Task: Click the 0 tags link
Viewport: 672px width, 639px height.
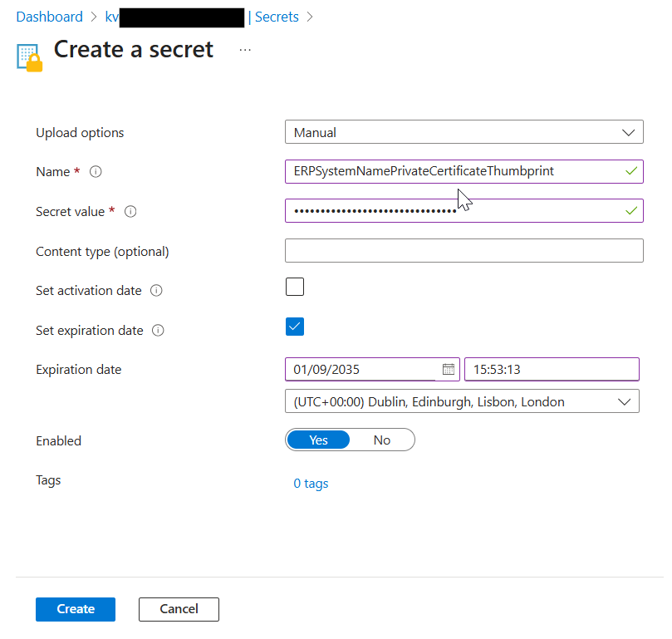Action: click(311, 484)
